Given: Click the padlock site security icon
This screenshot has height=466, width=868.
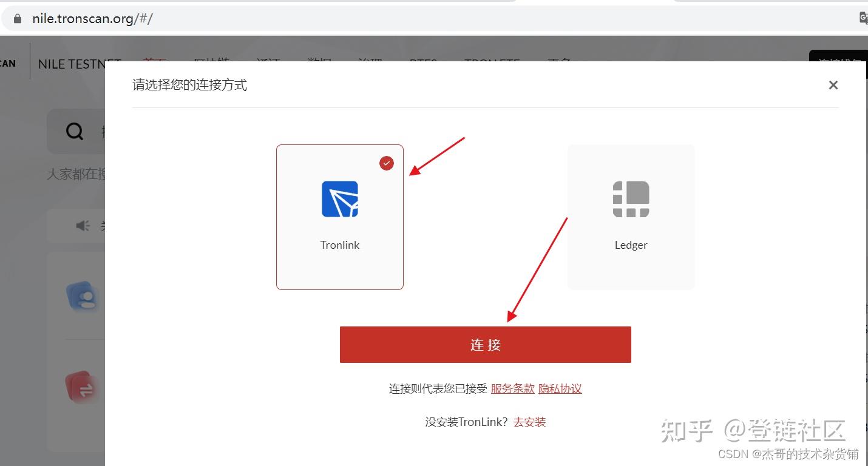Looking at the screenshot, I should click(x=16, y=18).
